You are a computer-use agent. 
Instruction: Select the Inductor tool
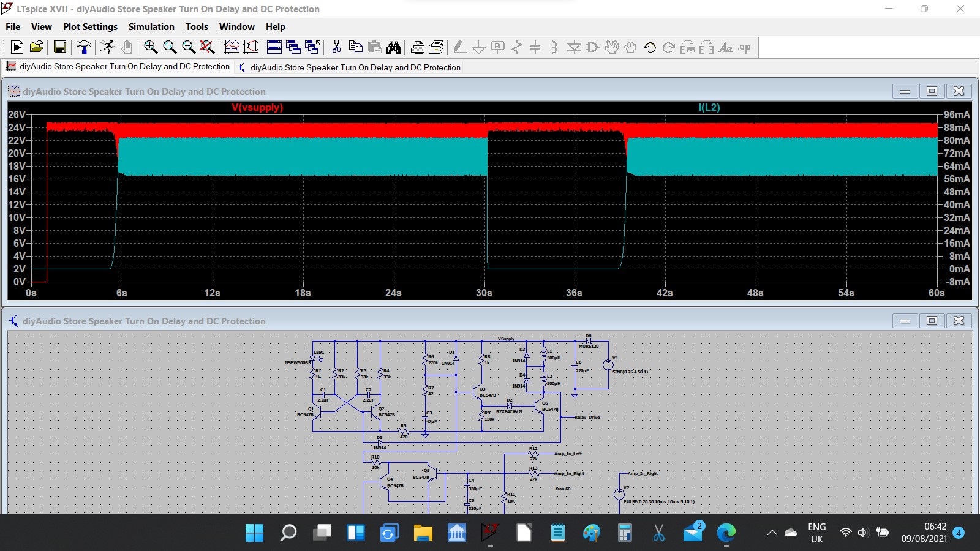coord(554,47)
